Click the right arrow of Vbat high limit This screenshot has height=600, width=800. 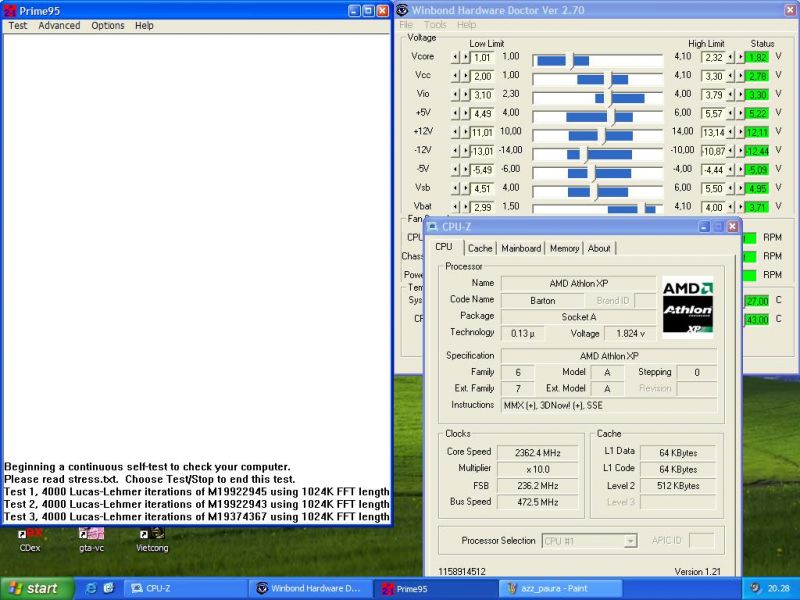(x=740, y=207)
